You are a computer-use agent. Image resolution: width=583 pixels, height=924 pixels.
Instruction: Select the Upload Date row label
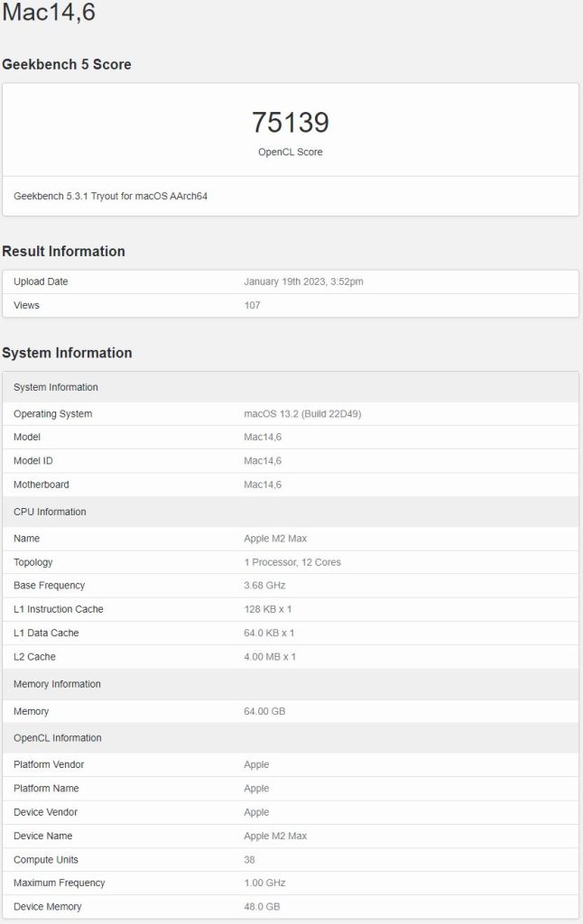click(41, 282)
